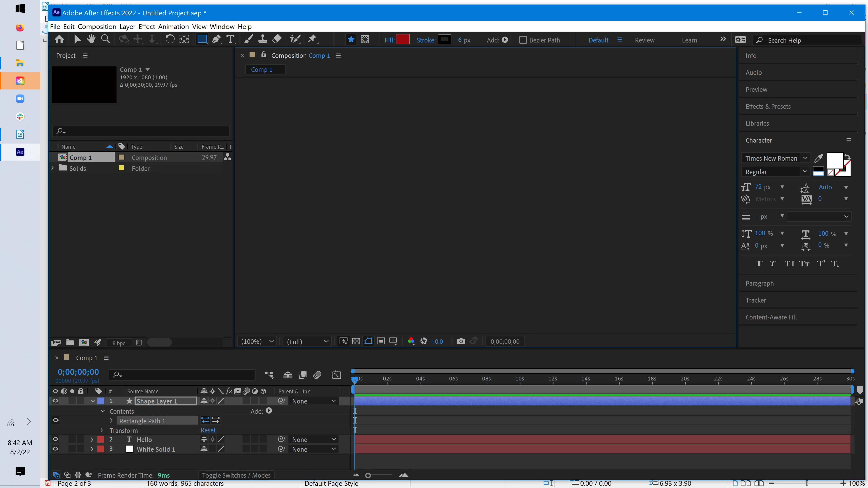
Task: Take a snapshot with camera icon
Action: [x=461, y=342]
